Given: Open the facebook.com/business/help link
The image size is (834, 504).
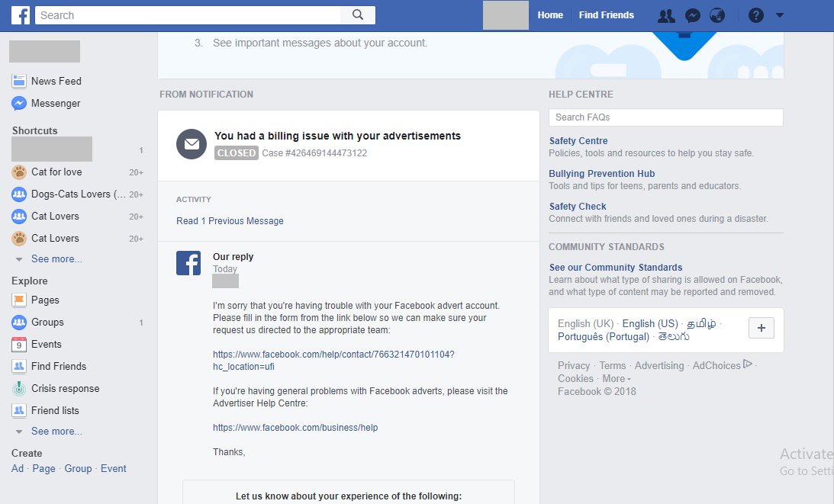Looking at the screenshot, I should point(295,428).
